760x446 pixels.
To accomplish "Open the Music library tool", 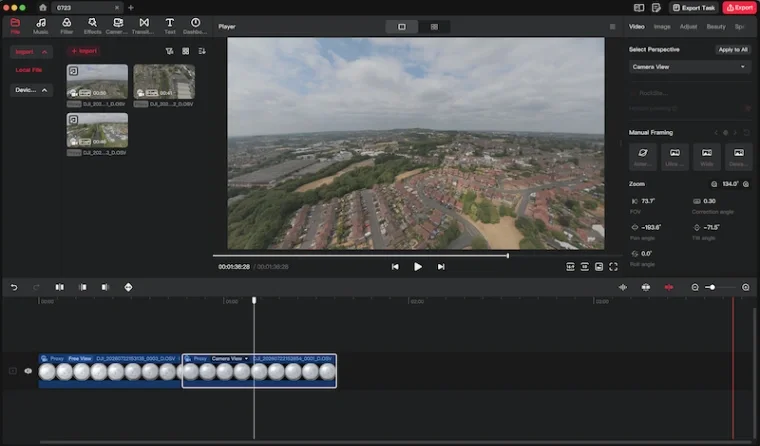I will coord(41,26).
